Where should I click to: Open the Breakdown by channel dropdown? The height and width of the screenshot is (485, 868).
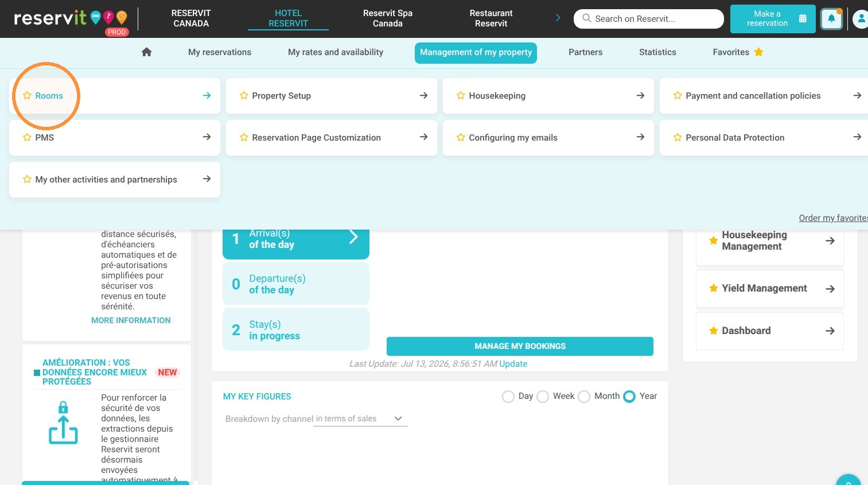tap(360, 419)
